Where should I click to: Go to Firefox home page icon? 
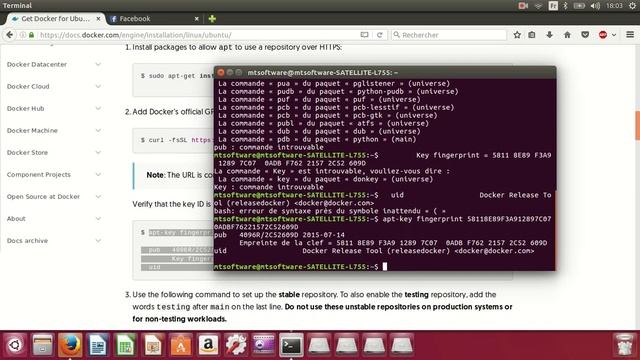pos(567,35)
